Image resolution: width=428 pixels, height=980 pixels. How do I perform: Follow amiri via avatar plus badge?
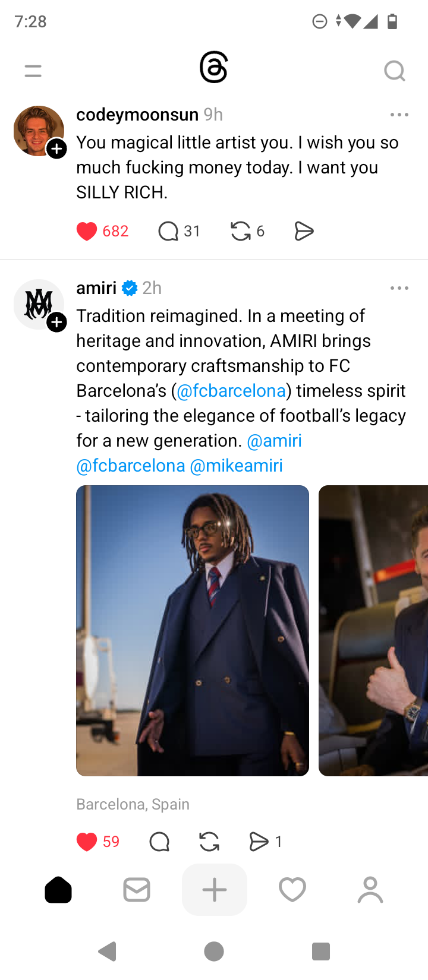pos(56,322)
